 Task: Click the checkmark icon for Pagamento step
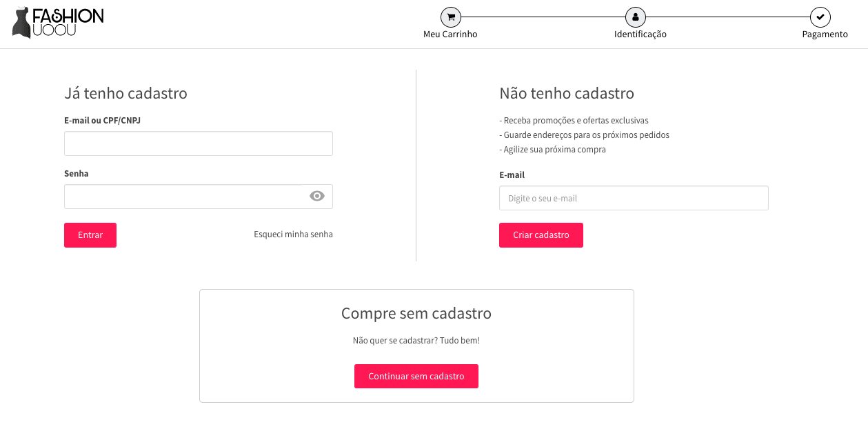coord(819,17)
